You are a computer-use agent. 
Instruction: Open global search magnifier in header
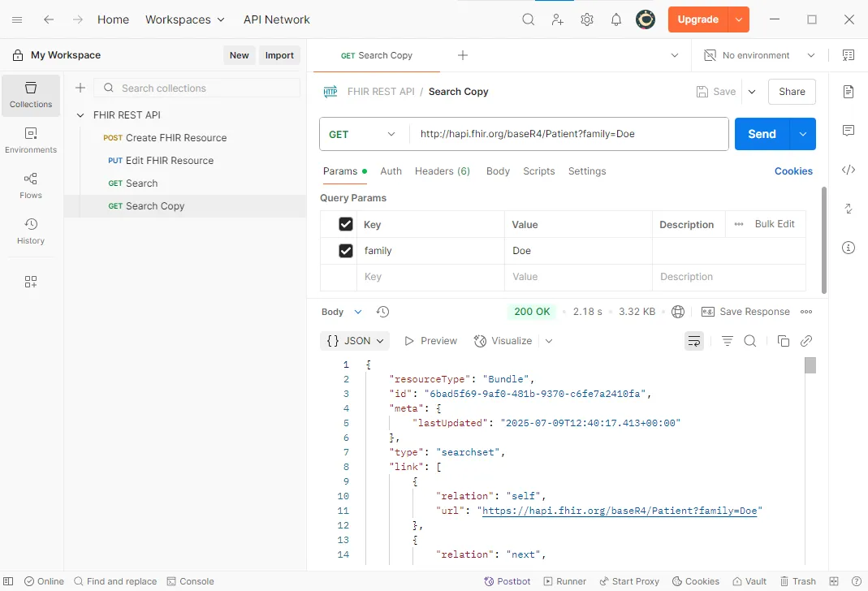pyautogui.click(x=529, y=19)
